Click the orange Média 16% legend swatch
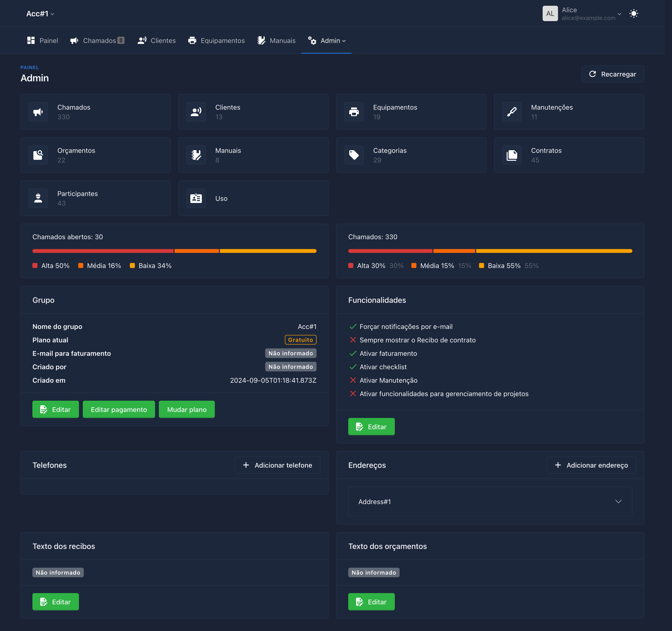 tap(80, 266)
